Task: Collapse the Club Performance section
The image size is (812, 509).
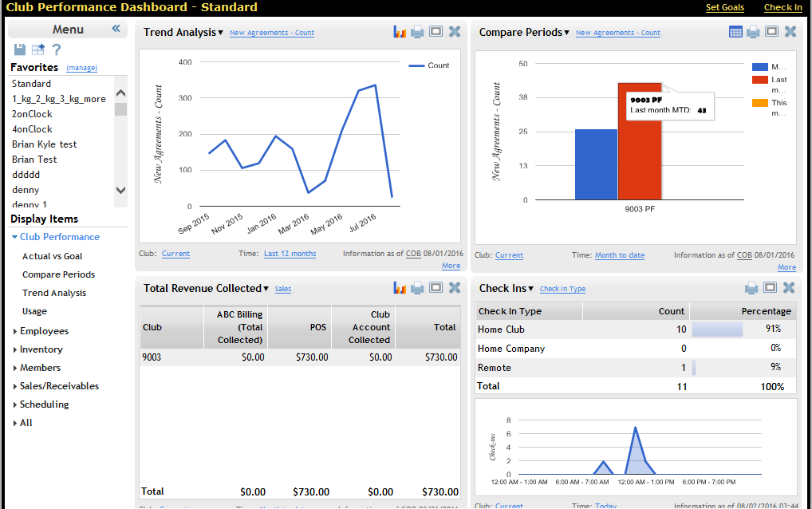Action: tap(15, 237)
